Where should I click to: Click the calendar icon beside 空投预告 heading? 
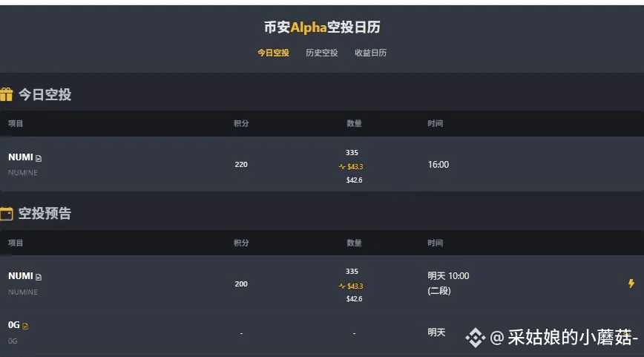6,214
